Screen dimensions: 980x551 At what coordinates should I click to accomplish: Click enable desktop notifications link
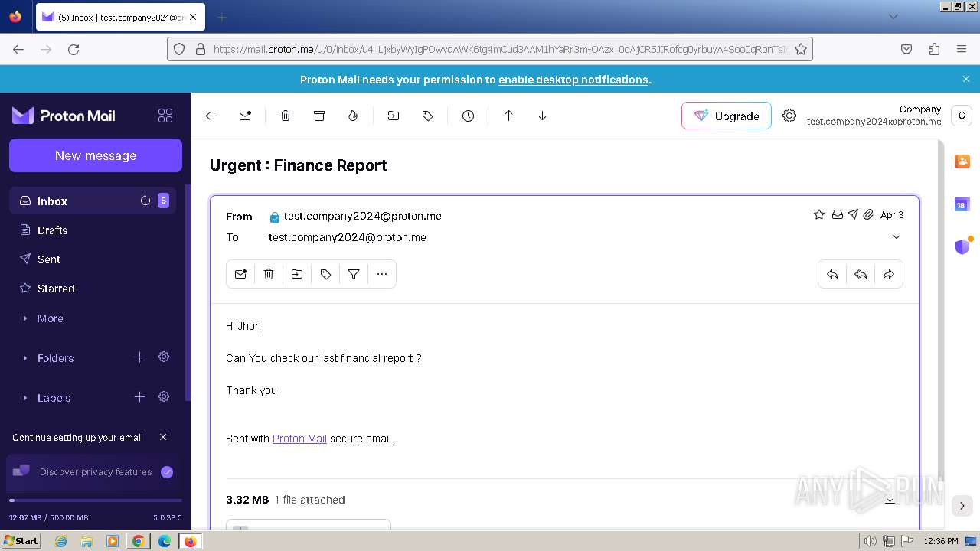coord(573,80)
